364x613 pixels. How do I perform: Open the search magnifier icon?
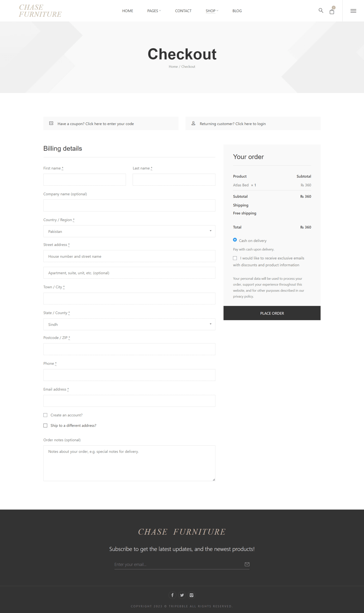pos(321,10)
